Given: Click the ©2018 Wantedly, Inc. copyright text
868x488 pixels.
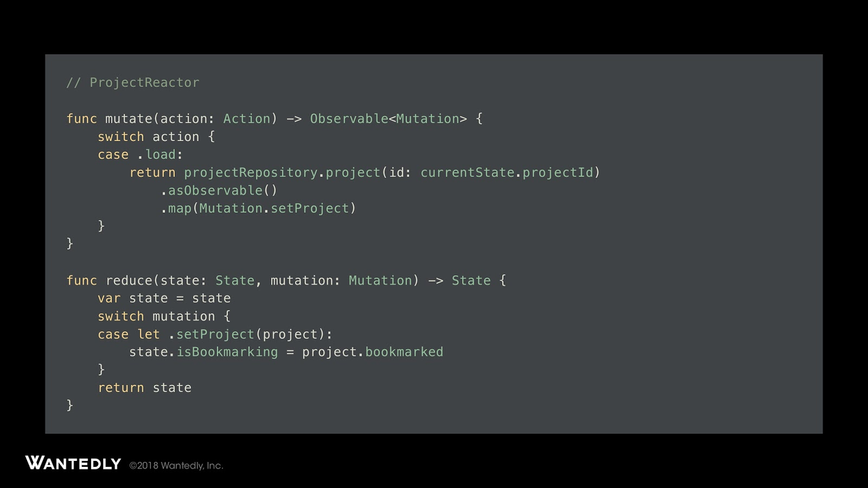Looking at the screenshot, I should tap(176, 466).
